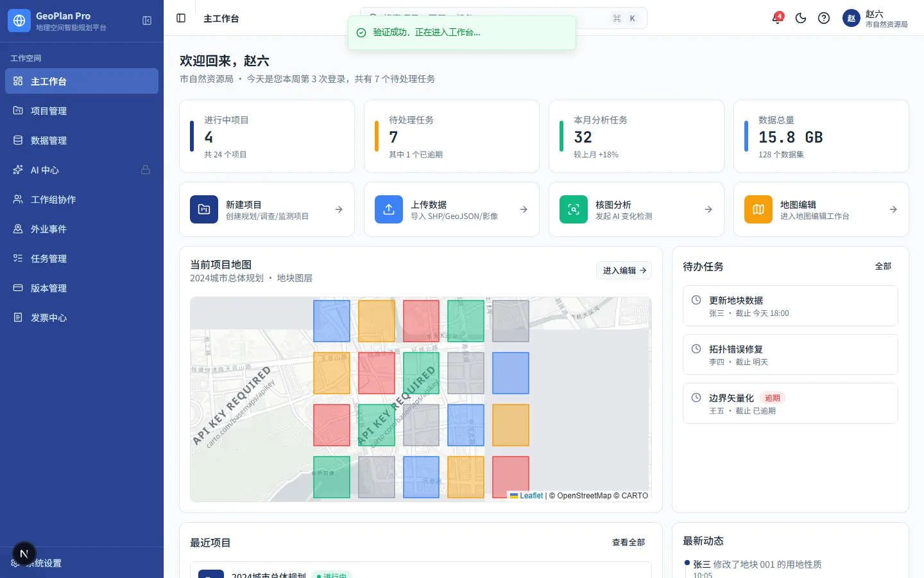
Task: Collapse the sidebar using the panel icon
Action: [x=147, y=21]
